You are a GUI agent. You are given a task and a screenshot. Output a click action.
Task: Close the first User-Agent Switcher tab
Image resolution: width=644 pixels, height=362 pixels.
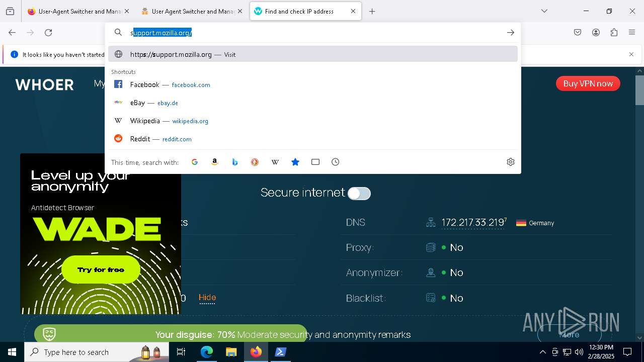[x=126, y=11]
